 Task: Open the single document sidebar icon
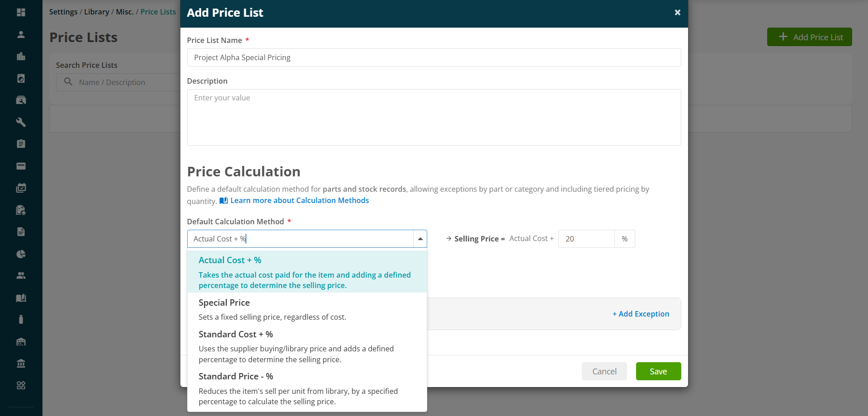click(x=21, y=232)
